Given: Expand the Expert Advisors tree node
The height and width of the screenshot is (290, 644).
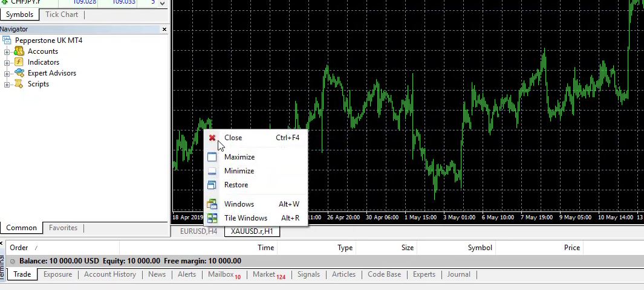Looking at the screenshot, I should tap(7, 74).
